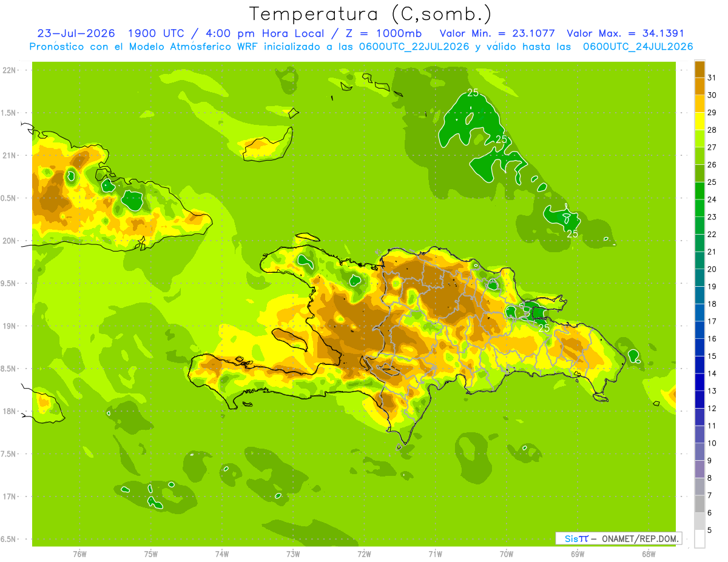This screenshot has width=728, height=562.
Task: Click latitude axis label '19N'
Action: pyautogui.click(x=9, y=326)
